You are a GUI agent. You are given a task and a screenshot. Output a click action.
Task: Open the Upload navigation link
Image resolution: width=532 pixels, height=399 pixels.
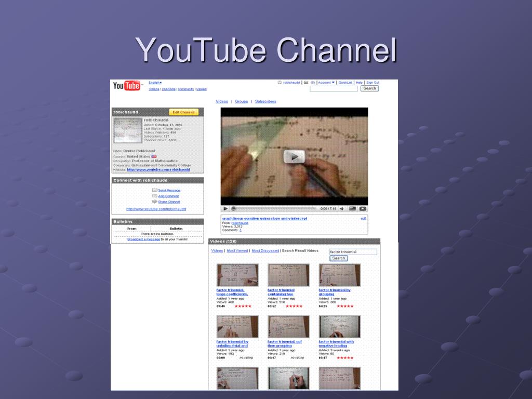point(202,89)
